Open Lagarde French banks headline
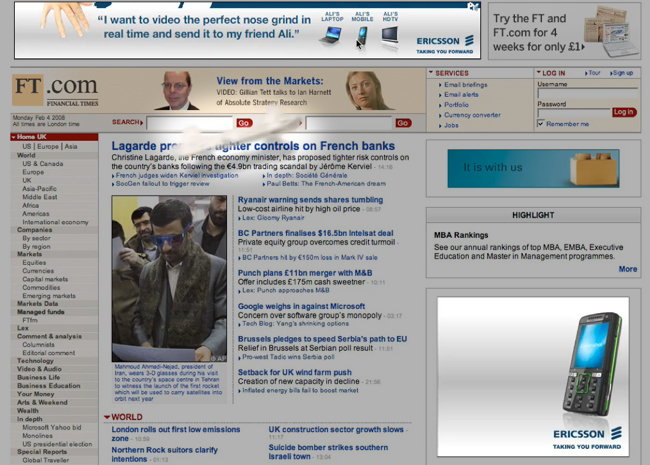This screenshot has height=465, width=650. coord(253,146)
